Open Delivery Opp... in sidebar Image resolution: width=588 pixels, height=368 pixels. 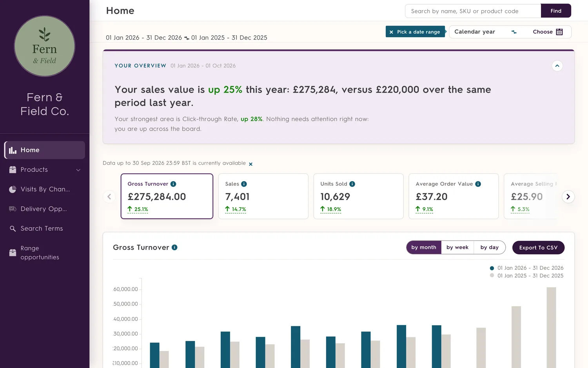pyautogui.click(x=45, y=209)
